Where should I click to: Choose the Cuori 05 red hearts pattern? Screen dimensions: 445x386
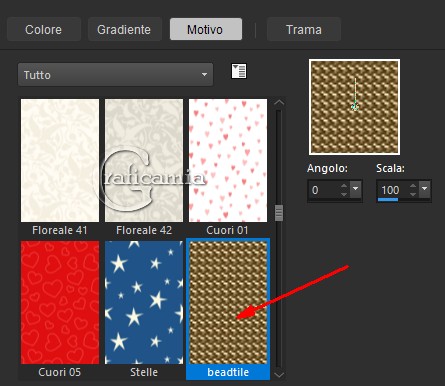click(60, 302)
